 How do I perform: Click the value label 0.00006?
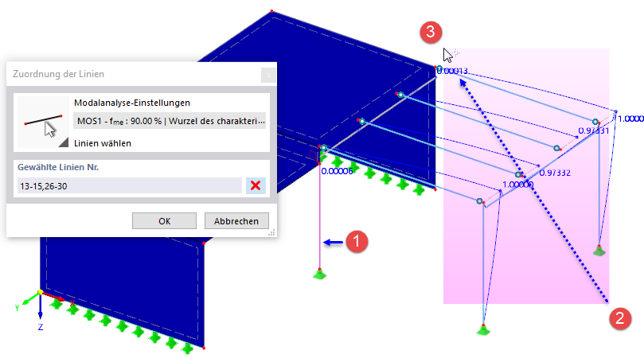[337, 171]
